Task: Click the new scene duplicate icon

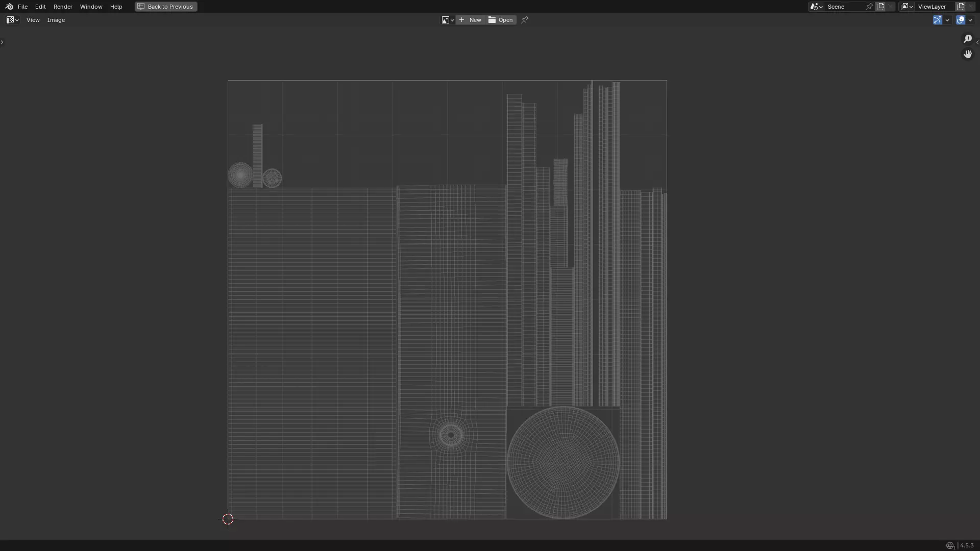Action: tap(880, 7)
